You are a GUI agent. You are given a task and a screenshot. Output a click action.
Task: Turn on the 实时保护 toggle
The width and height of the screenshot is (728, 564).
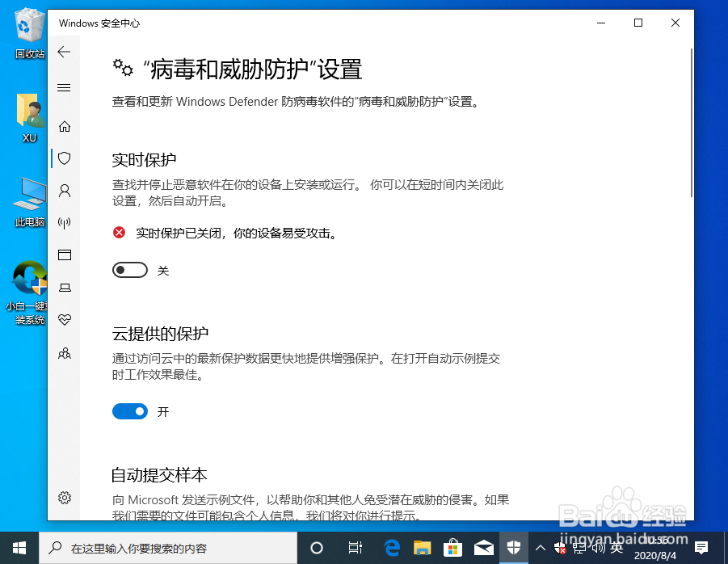(130, 270)
